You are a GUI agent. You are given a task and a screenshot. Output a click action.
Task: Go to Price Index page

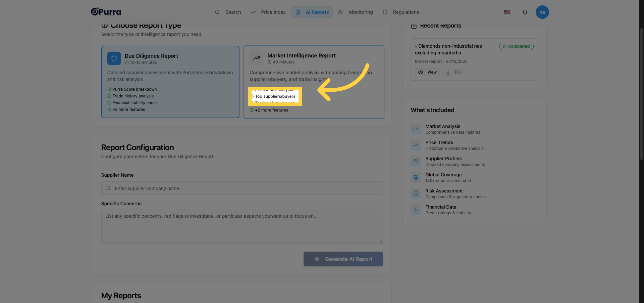tap(268, 12)
